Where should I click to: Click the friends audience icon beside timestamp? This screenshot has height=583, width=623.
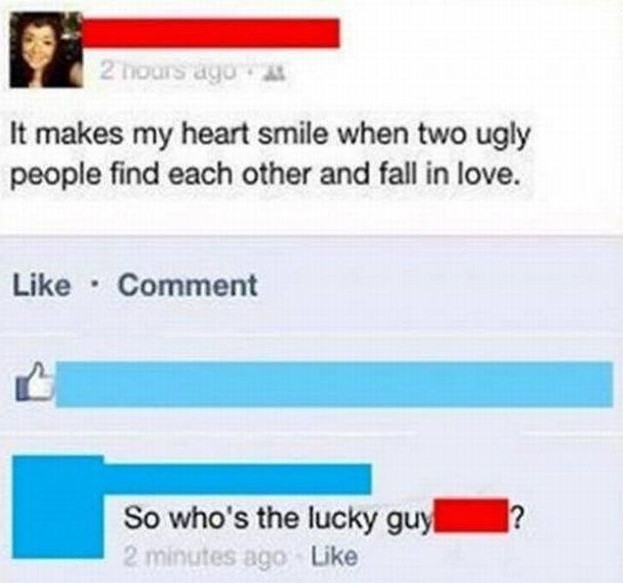(x=284, y=73)
